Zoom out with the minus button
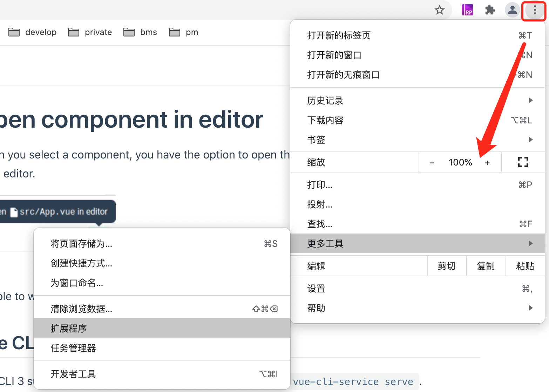Viewport: 549px width, 392px height. (x=432, y=162)
